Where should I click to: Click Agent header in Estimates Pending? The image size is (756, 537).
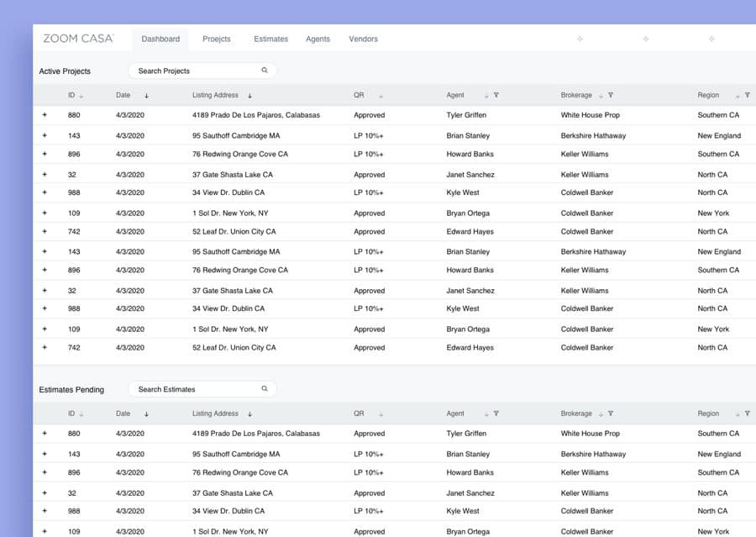[455, 413]
